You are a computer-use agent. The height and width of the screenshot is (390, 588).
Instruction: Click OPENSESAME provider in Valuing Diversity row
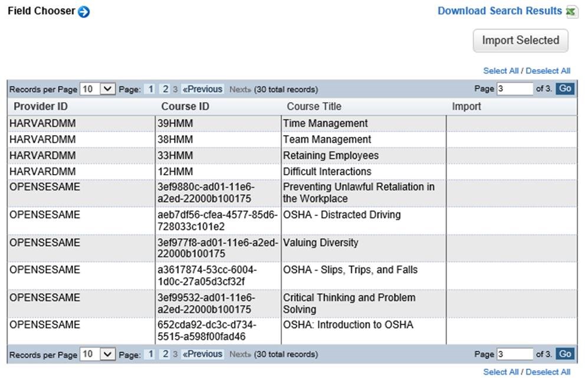pos(45,242)
